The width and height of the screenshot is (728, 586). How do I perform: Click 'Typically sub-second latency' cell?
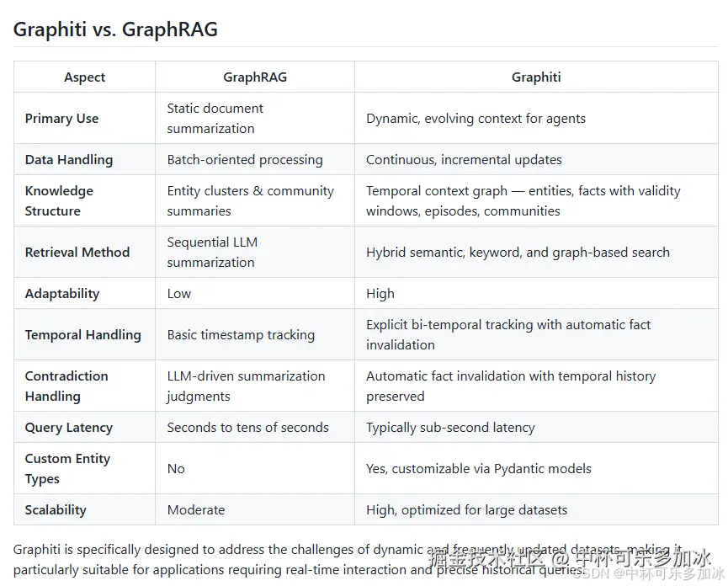450,428
